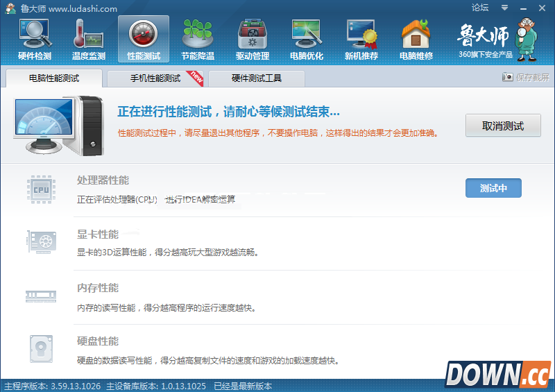
Task: Open the 电脑优化 PC optimization section
Action: [307, 39]
